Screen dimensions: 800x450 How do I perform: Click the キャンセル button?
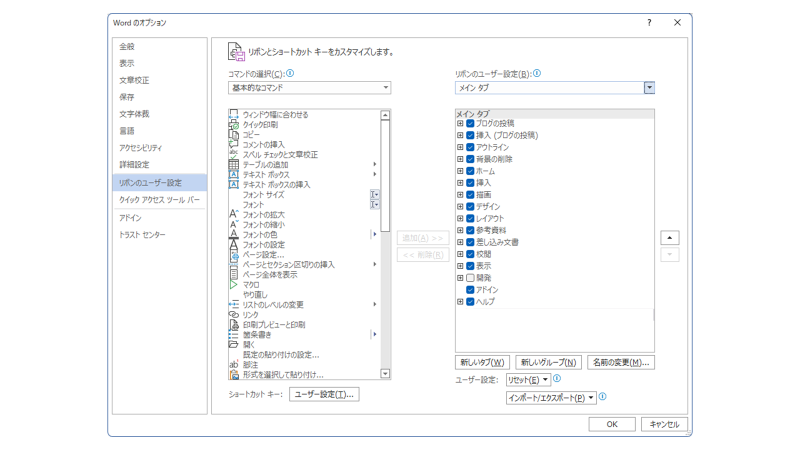pos(664,424)
